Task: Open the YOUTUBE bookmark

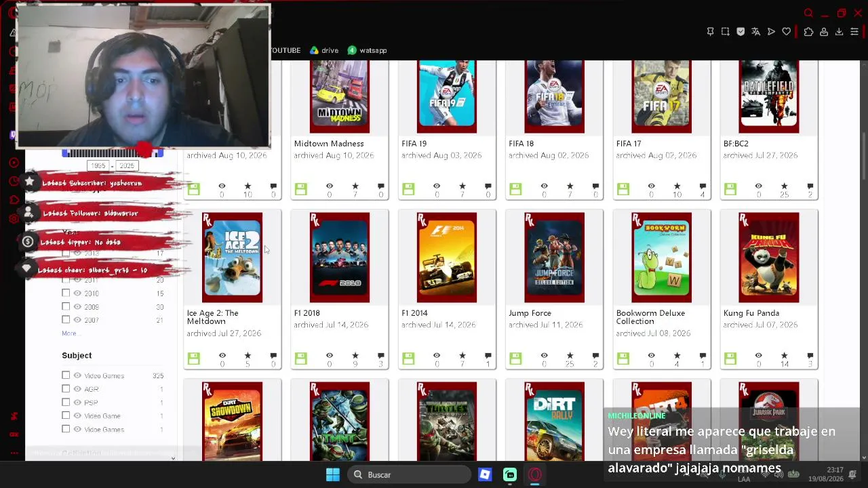Action: pos(285,50)
